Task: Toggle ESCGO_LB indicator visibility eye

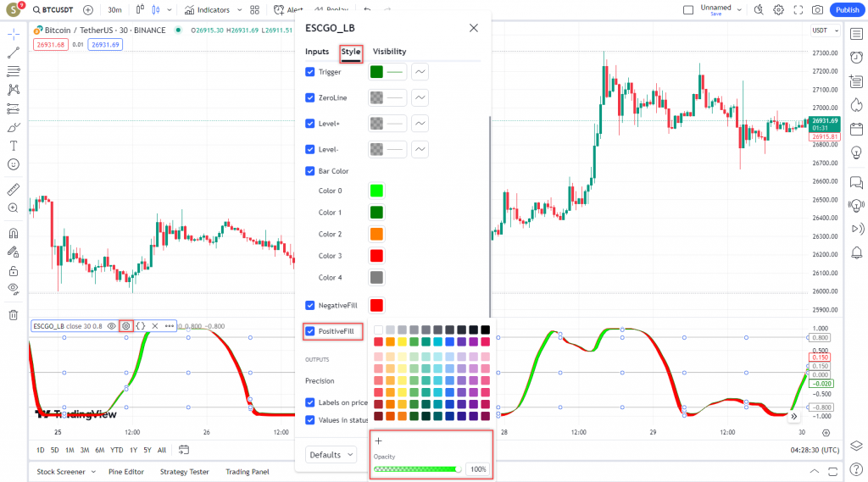Action: click(x=111, y=326)
